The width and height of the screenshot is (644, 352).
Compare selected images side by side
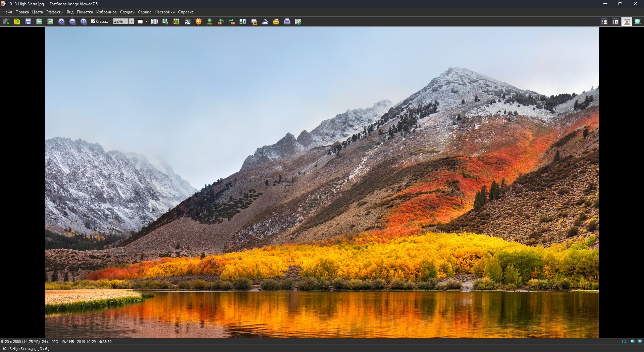[243, 21]
